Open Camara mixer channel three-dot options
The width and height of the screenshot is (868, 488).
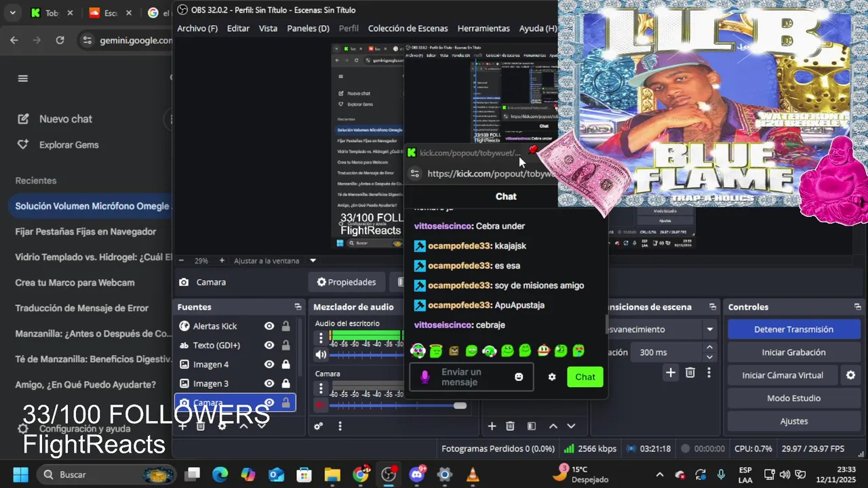click(x=321, y=388)
